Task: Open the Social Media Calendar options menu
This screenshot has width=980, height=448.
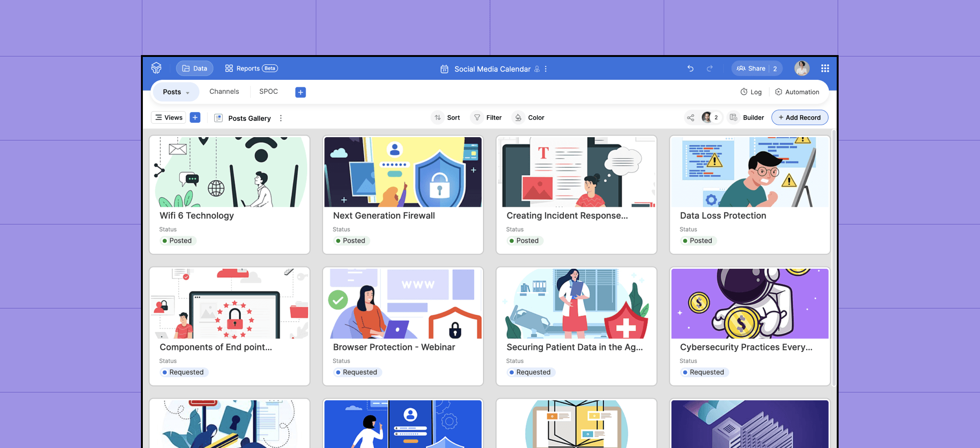Action: pos(545,69)
